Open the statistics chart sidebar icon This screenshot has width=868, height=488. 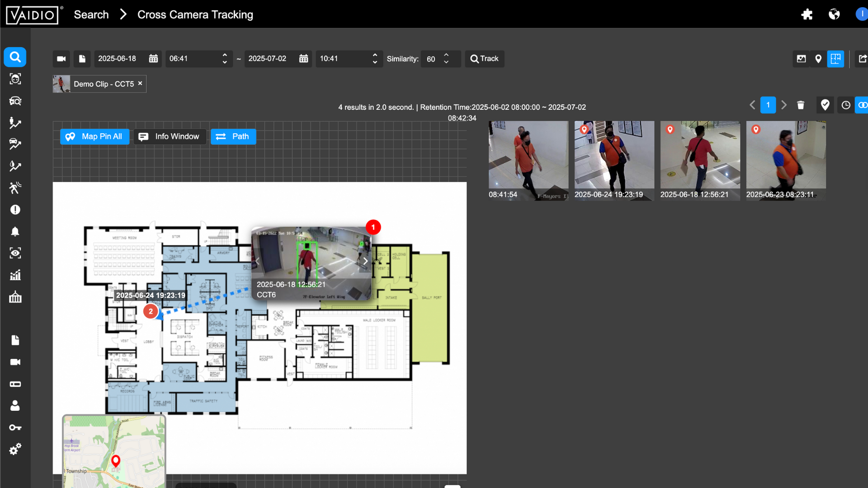[x=15, y=275]
